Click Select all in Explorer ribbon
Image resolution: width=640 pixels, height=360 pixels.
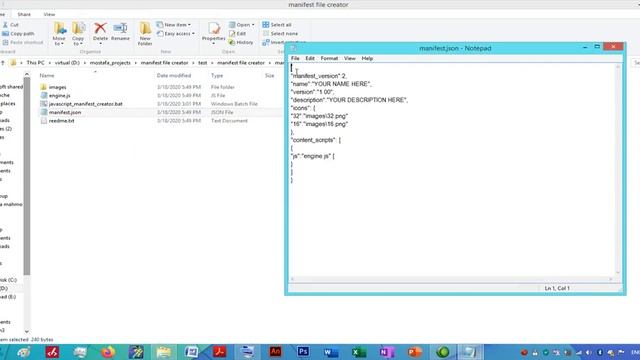pos(277,25)
